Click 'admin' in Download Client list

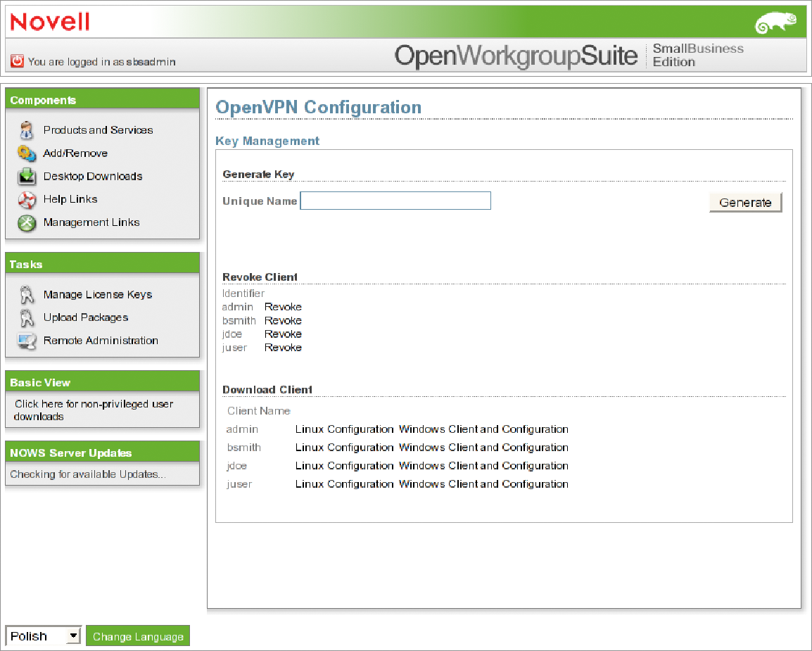[242, 429]
